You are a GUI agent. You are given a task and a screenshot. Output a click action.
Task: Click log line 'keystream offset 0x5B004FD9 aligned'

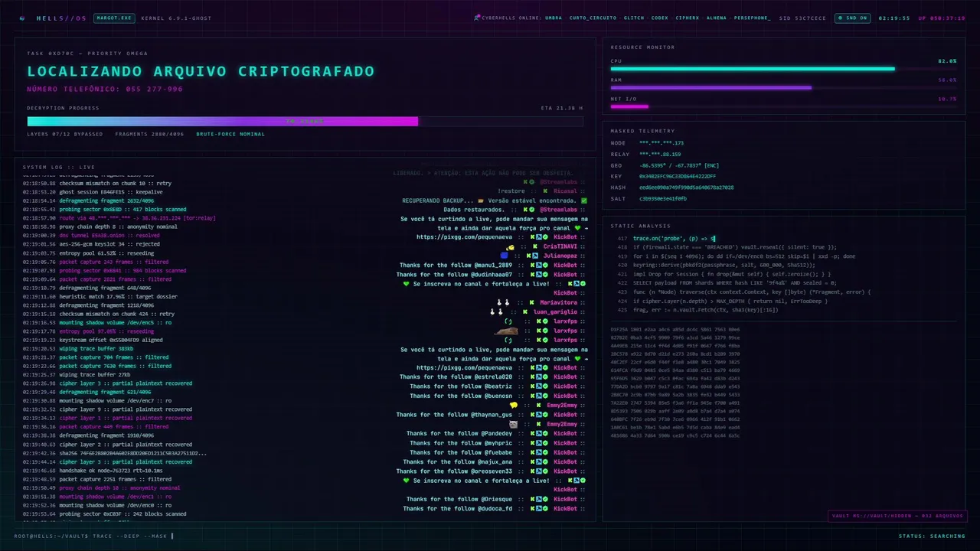click(x=93, y=340)
